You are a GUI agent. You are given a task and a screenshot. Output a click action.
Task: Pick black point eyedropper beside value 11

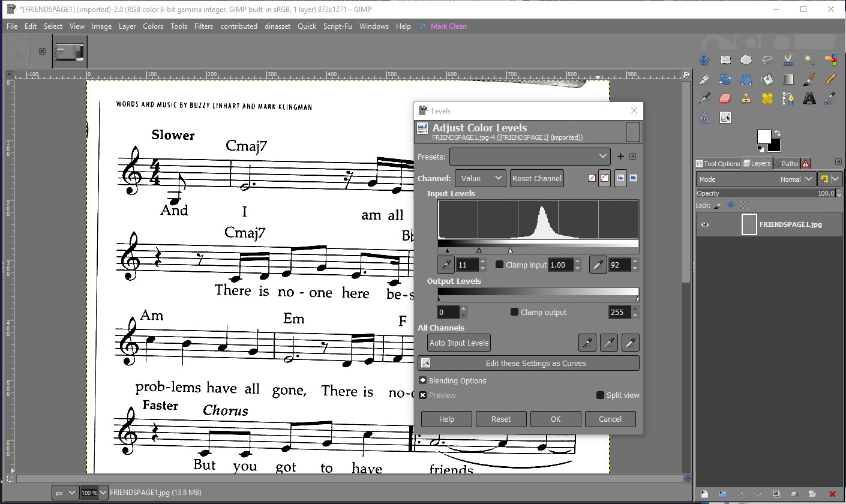pyautogui.click(x=446, y=265)
